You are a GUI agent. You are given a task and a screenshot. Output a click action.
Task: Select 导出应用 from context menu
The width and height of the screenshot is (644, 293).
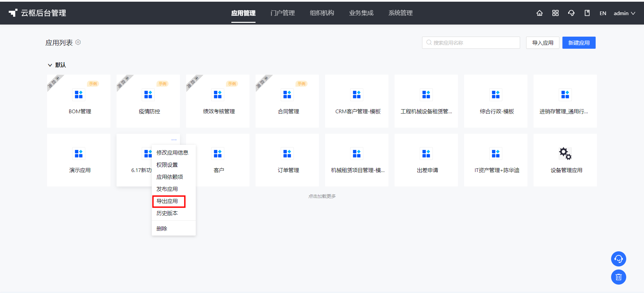[x=174, y=201]
